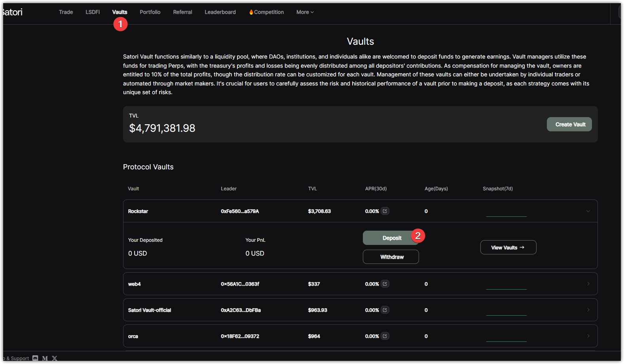The width and height of the screenshot is (624, 364).
Task: Expand the Satori Vault-official row
Action: click(x=588, y=310)
